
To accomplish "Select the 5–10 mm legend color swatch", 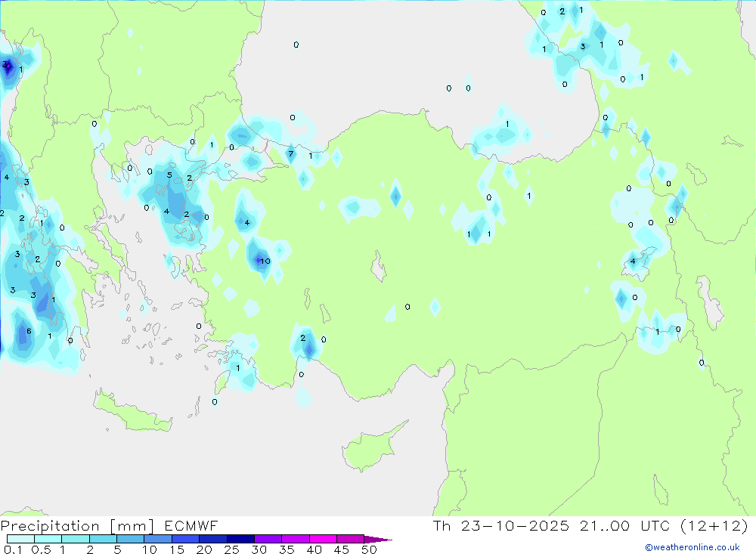I will [131, 539].
